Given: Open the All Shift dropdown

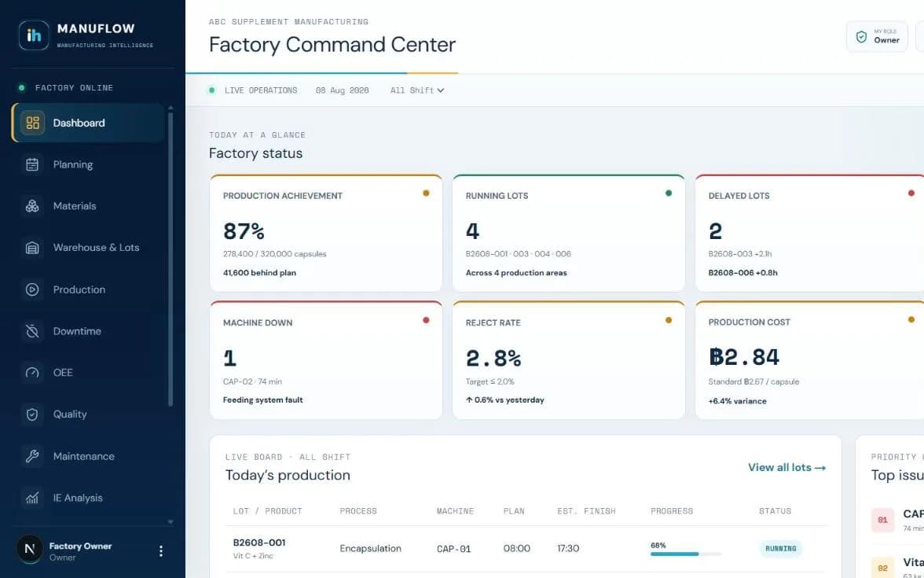Looking at the screenshot, I should [x=416, y=90].
